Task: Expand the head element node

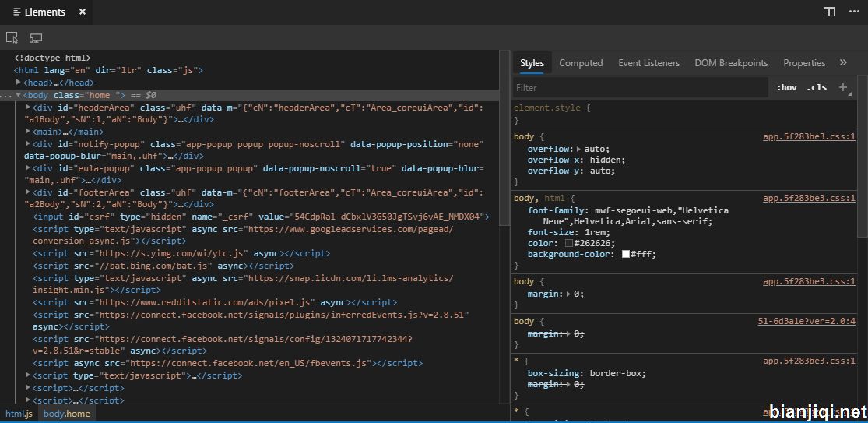Action: tap(18, 82)
